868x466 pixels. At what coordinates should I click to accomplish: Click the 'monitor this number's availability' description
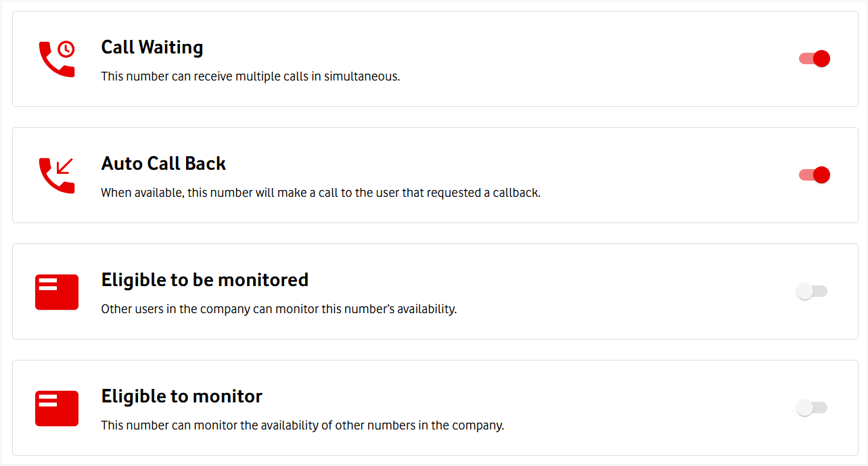[x=279, y=309]
